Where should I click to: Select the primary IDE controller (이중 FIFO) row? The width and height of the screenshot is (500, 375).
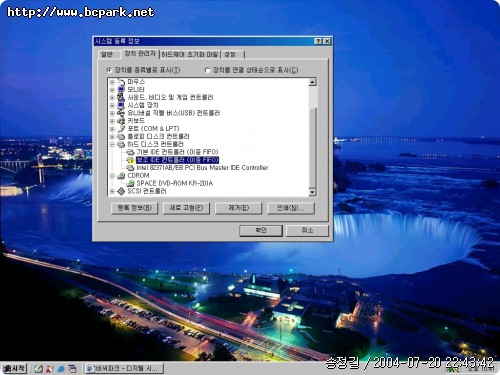click(177, 152)
